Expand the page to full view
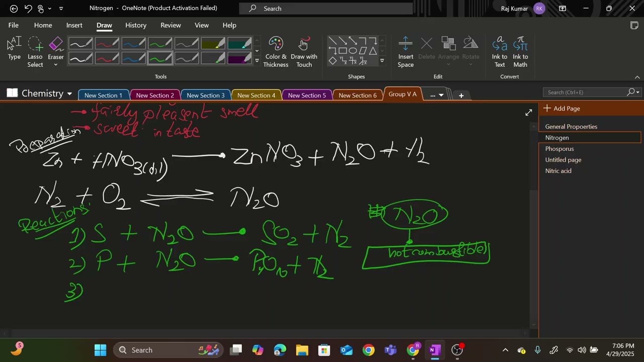644x362 pixels. [528, 113]
